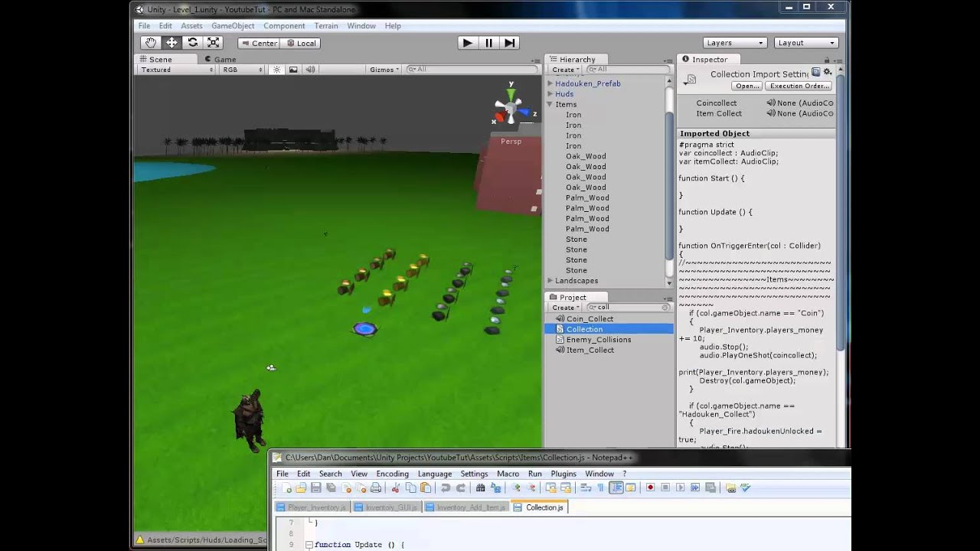Image resolution: width=980 pixels, height=551 pixels.
Task: Toggle pivot Center button
Action: [259, 43]
